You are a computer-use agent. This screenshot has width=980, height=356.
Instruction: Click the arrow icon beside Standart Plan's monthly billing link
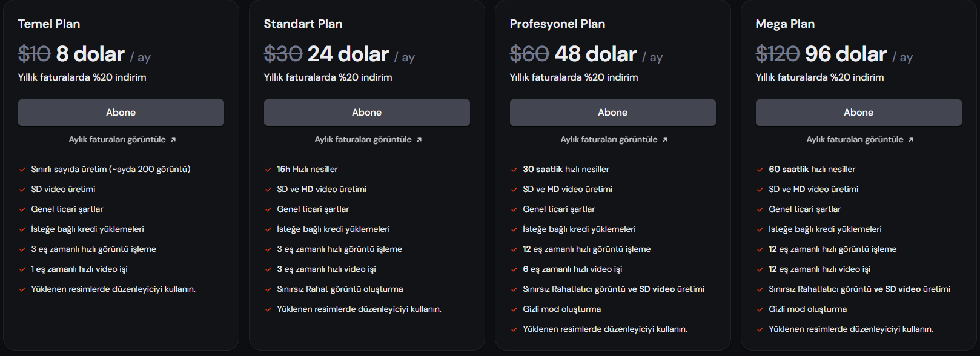click(419, 140)
